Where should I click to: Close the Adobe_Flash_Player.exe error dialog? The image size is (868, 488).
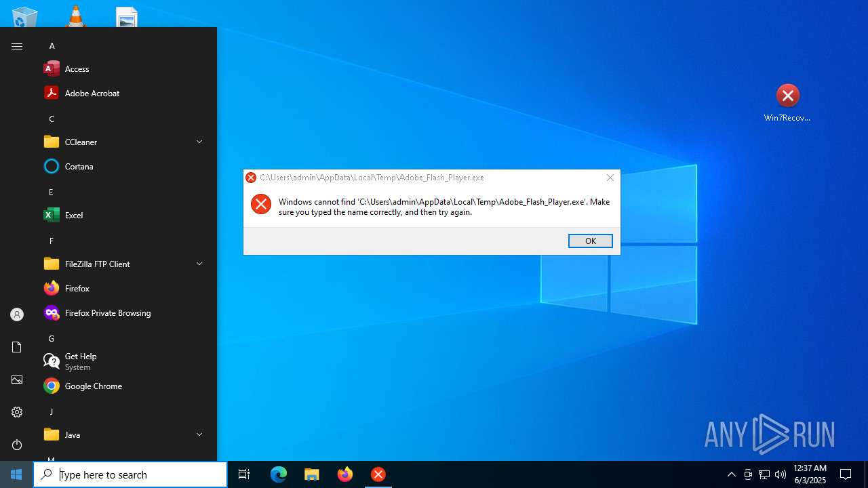pyautogui.click(x=610, y=178)
